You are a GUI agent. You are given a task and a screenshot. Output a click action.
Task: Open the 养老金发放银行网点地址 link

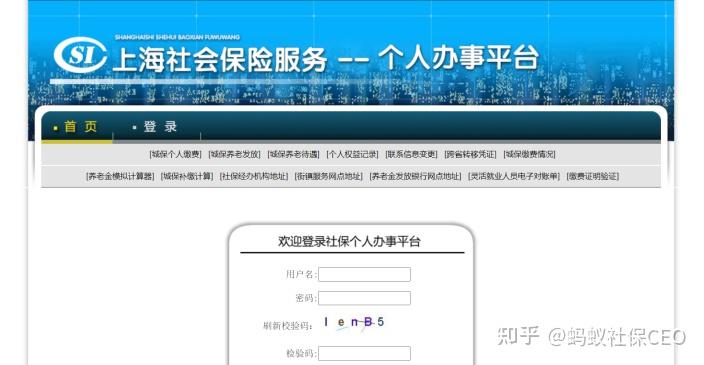click(x=415, y=176)
